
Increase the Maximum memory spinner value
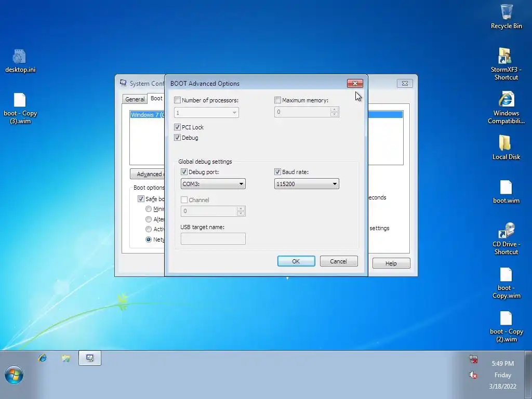pyautogui.click(x=334, y=109)
